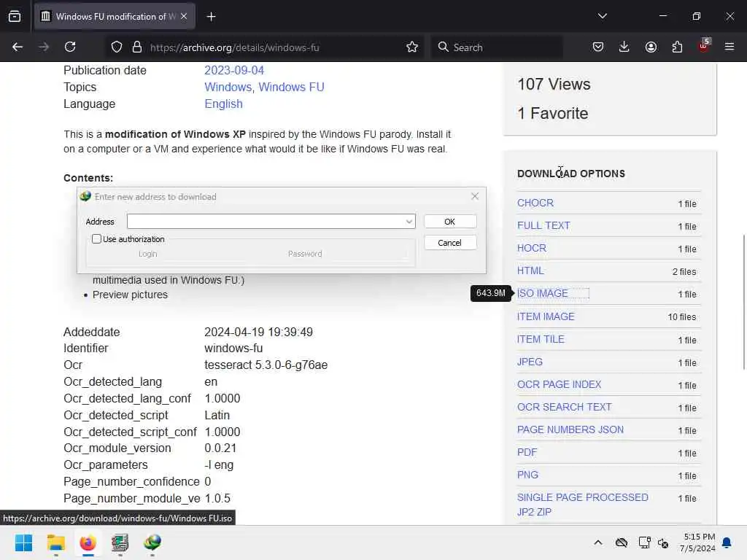Go back using the browser back arrow

click(x=18, y=47)
